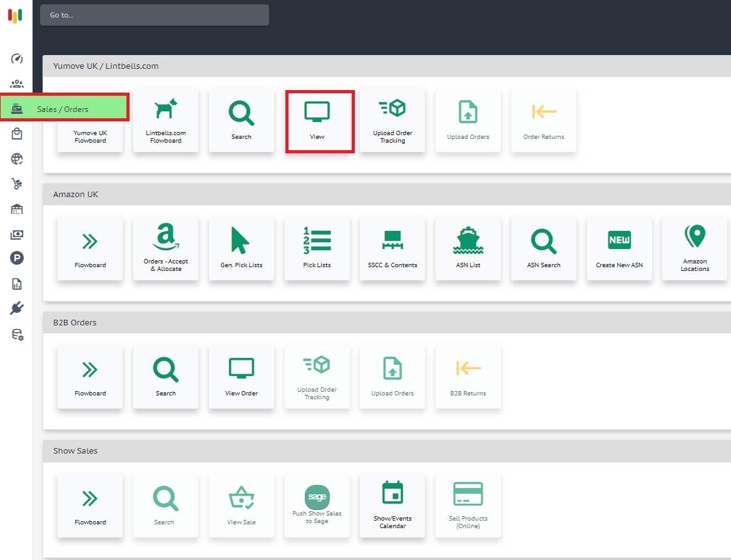The height and width of the screenshot is (560, 731).
Task: Open the circled P sidebar icon
Action: click(17, 258)
